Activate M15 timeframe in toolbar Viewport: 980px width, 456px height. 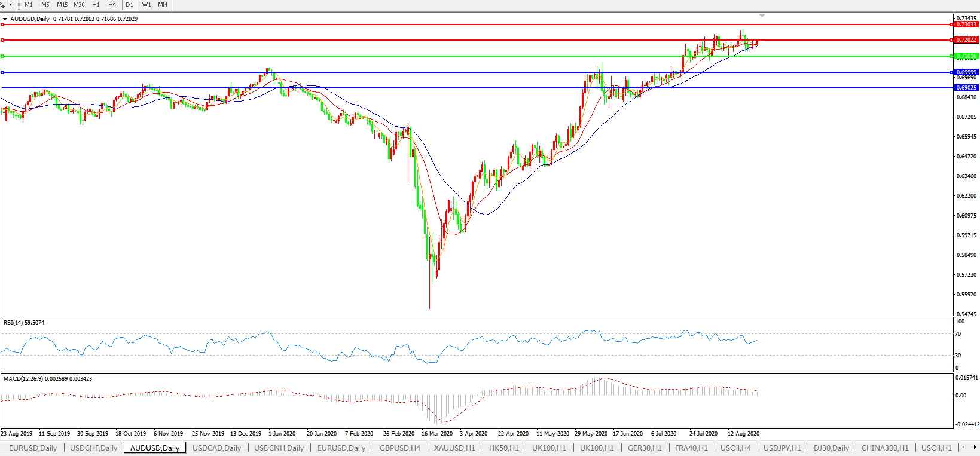click(x=62, y=5)
